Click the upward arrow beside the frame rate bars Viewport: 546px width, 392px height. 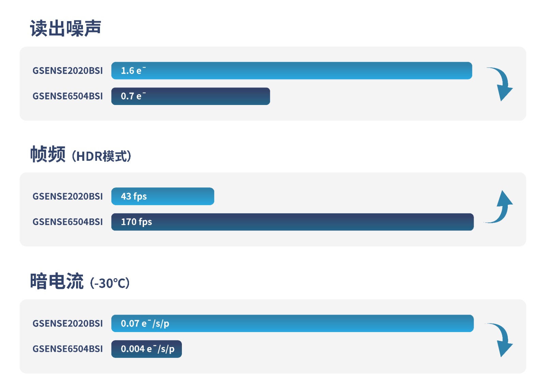coord(499,207)
